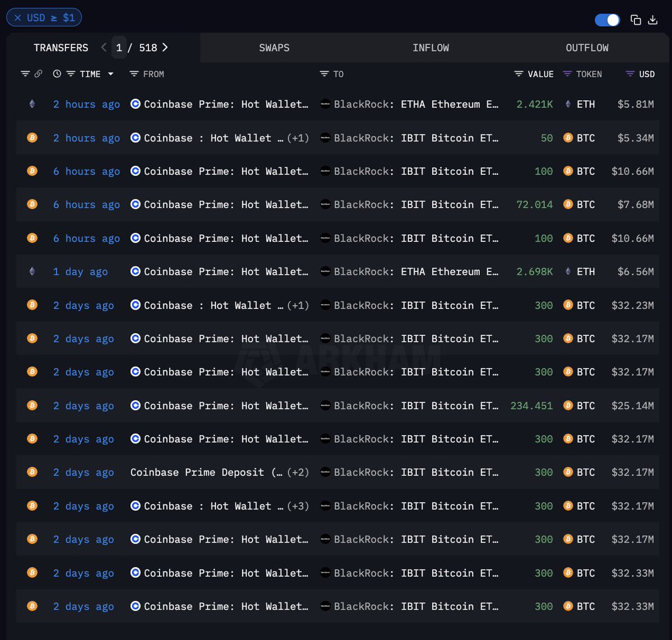Viewport: 672px width, 640px height.
Task: Expand (+1) senders on $32.23M row
Action: click(x=298, y=305)
